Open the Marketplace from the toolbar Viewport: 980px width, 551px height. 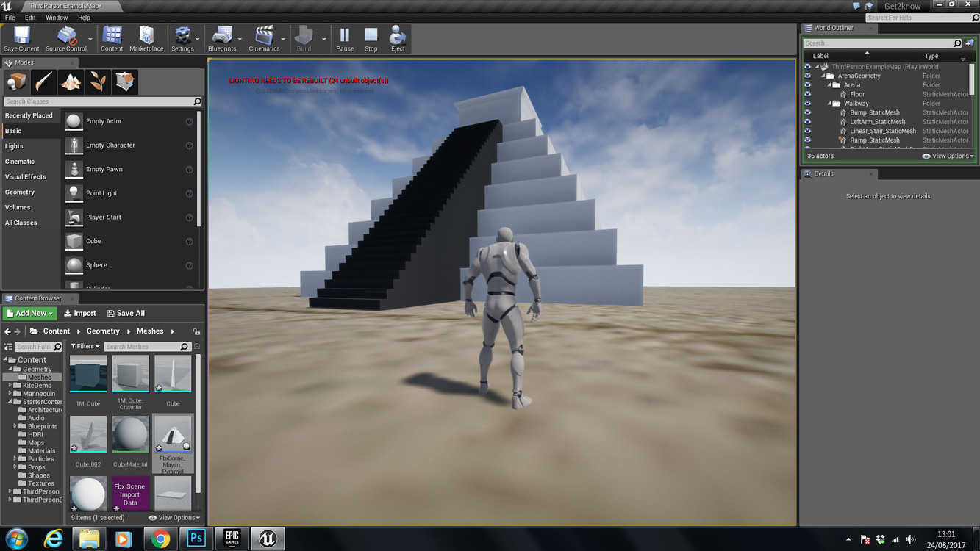point(146,38)
